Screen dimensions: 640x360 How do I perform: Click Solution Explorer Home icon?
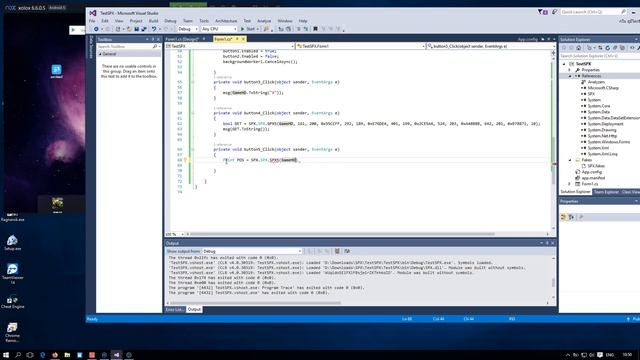click(578, 48)
